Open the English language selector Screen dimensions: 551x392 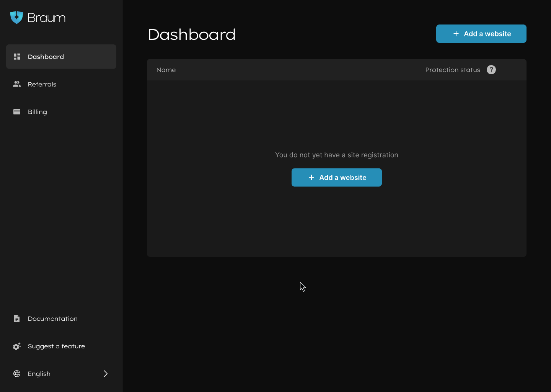39,374
